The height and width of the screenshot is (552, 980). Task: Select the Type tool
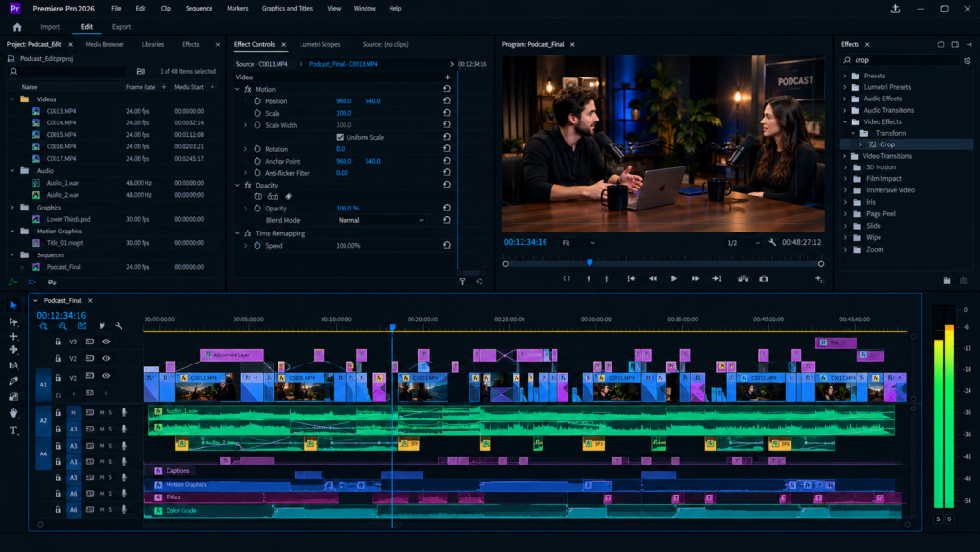pyautogui.click(x=13, y=431)
